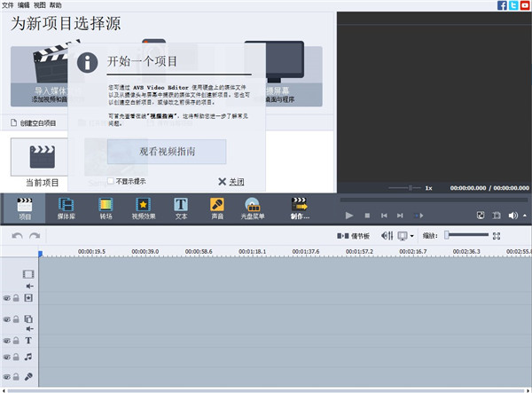Check the 不显示提示 checkbox
Viewport: 532px width, 393px height.
pos(112,181)
